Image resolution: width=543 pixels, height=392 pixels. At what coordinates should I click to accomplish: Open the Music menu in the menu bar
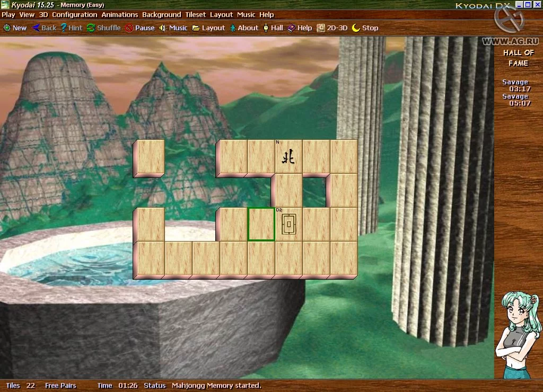pyautogui.click(x=246, y=15)
